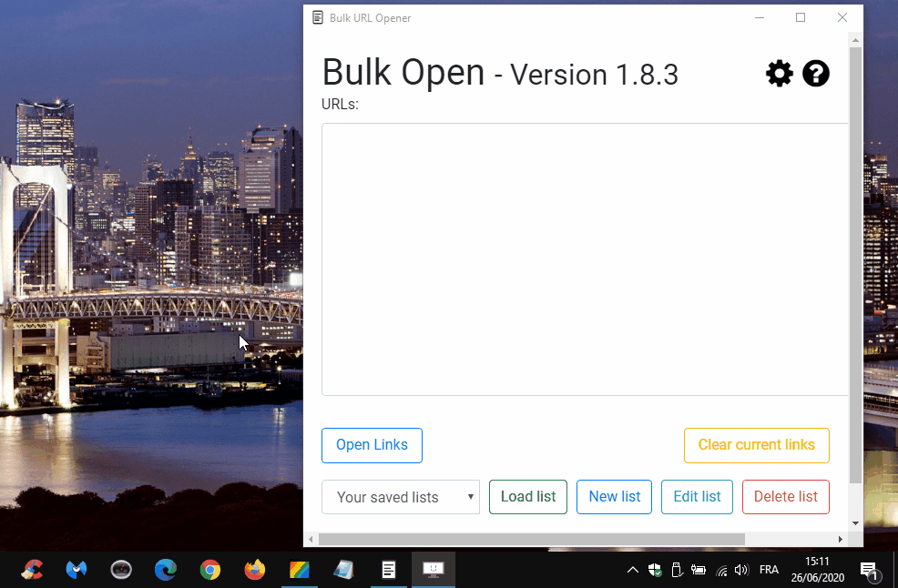The width and height of the screenshot is (898, 588).
Task: Click the Load list button
Action: [x=528, y=496]
